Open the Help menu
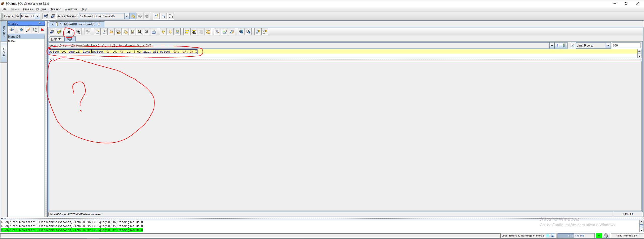Image resolution: width=644 pixels, height=239 pixels. point(84,9)
